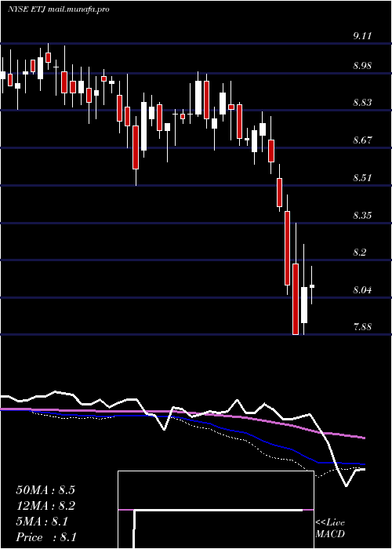Click the lowest red candle near 7.88
This screenshot has height=549, width=392.
296,299
